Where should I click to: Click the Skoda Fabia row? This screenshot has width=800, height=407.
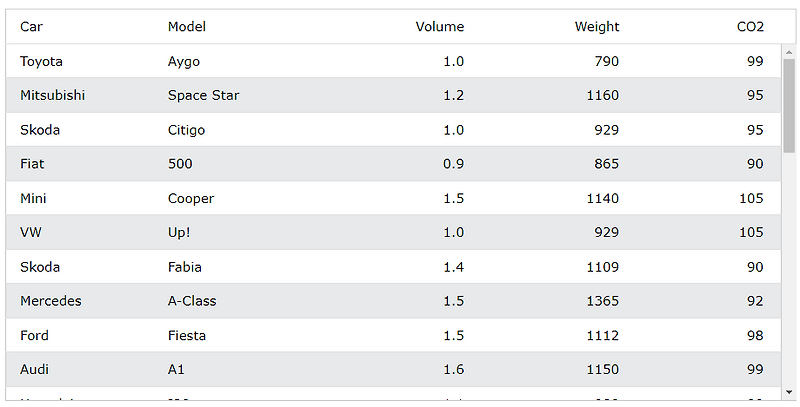(x=393, y=267)
